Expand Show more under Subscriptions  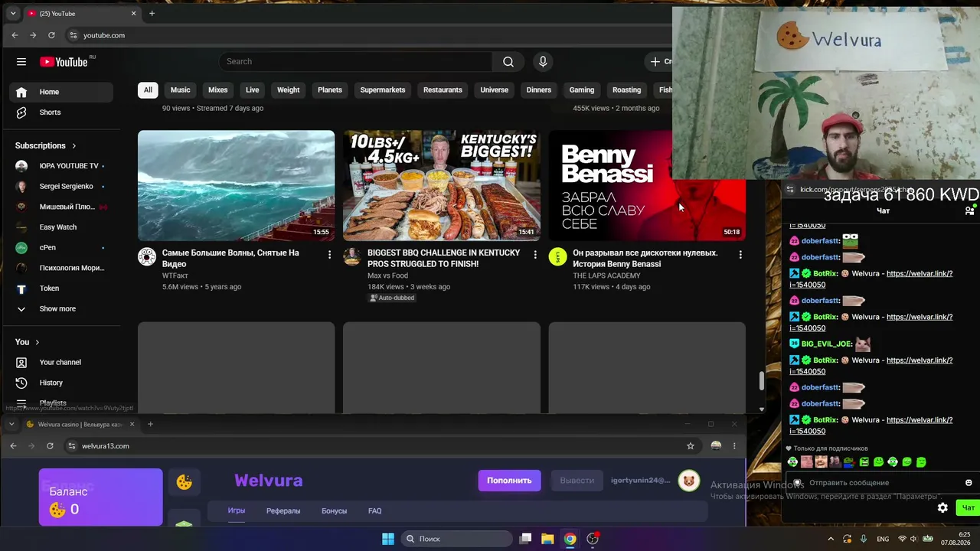tap(61, 309)
